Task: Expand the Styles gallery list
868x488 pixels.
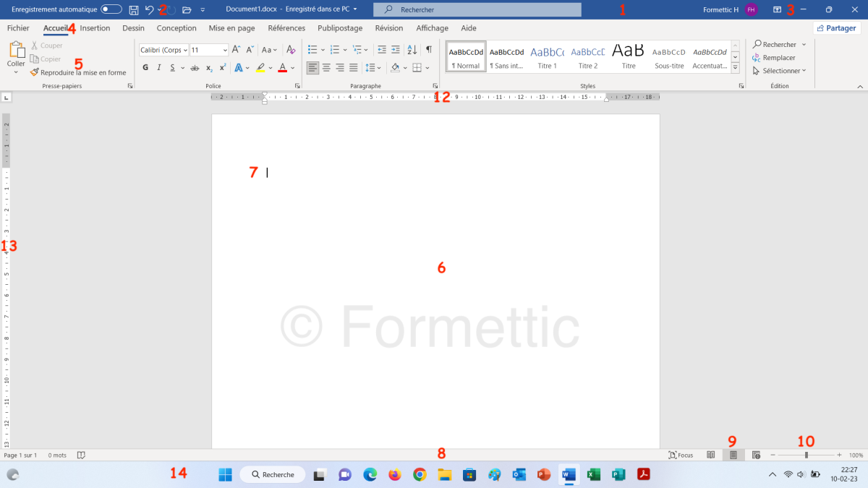Action: pyautogui.click(x=736, y=68)
